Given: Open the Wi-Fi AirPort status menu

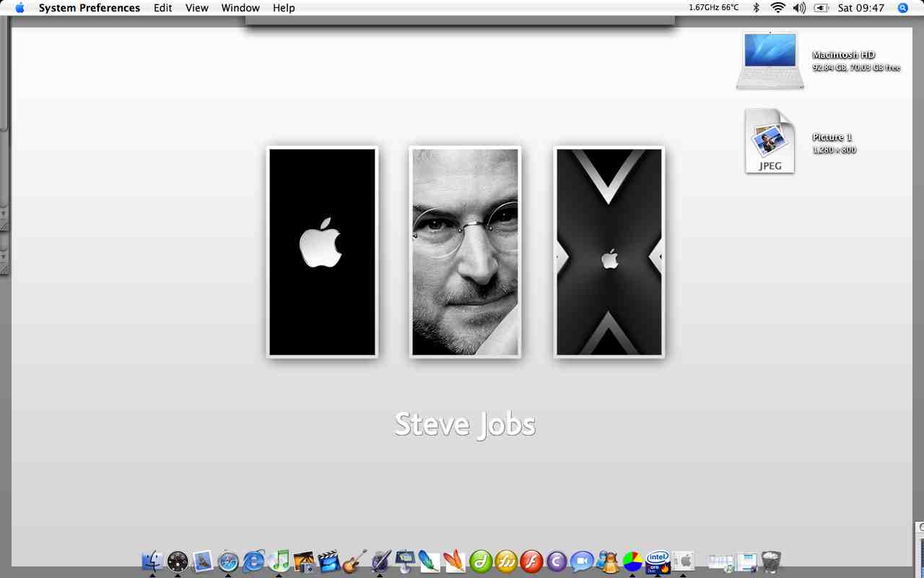Looking at the screenshot, I should pos(777,8).
